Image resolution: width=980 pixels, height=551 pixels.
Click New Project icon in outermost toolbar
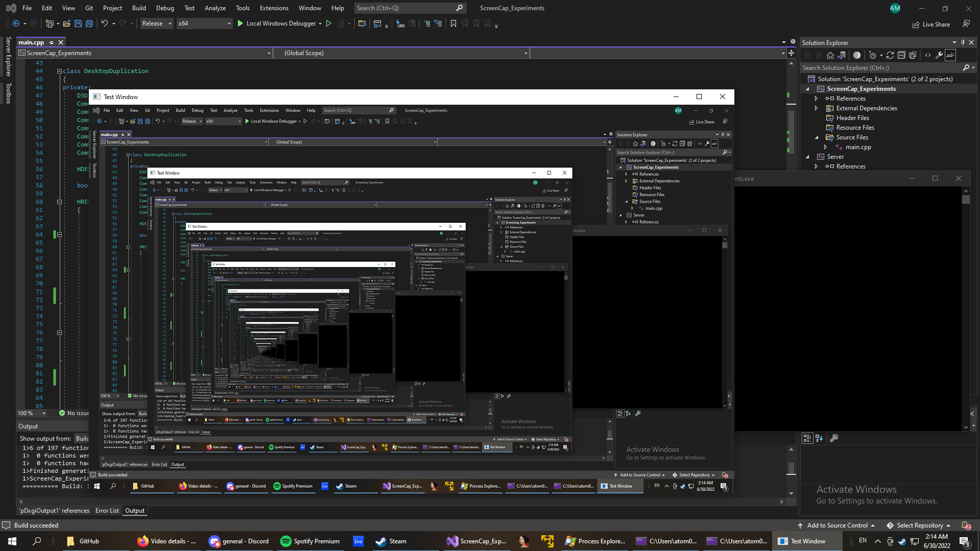50,23
